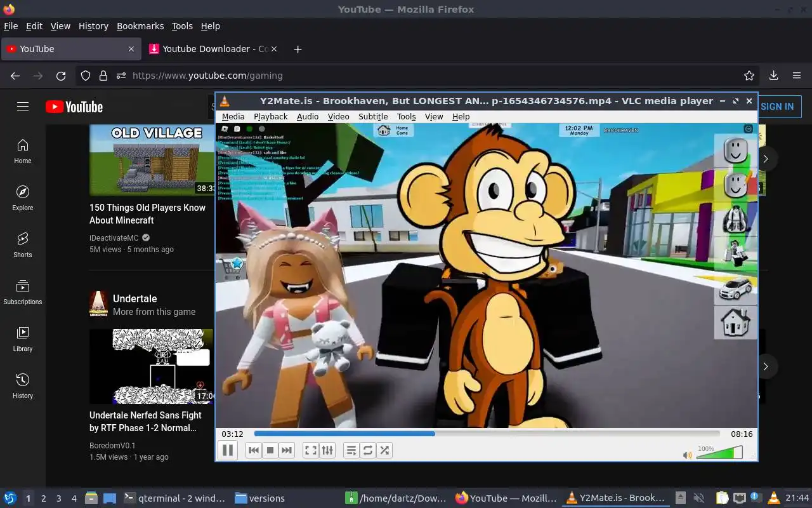812x508 pixels.
Task: Open Firefox File menu
Action: pyautogui.click(x=11, y=26)
